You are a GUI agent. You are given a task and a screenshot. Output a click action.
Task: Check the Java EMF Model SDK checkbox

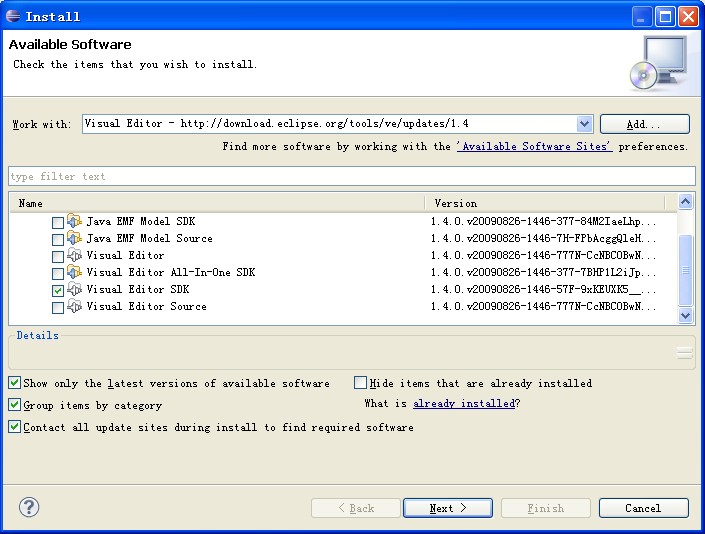click(58, 222)
